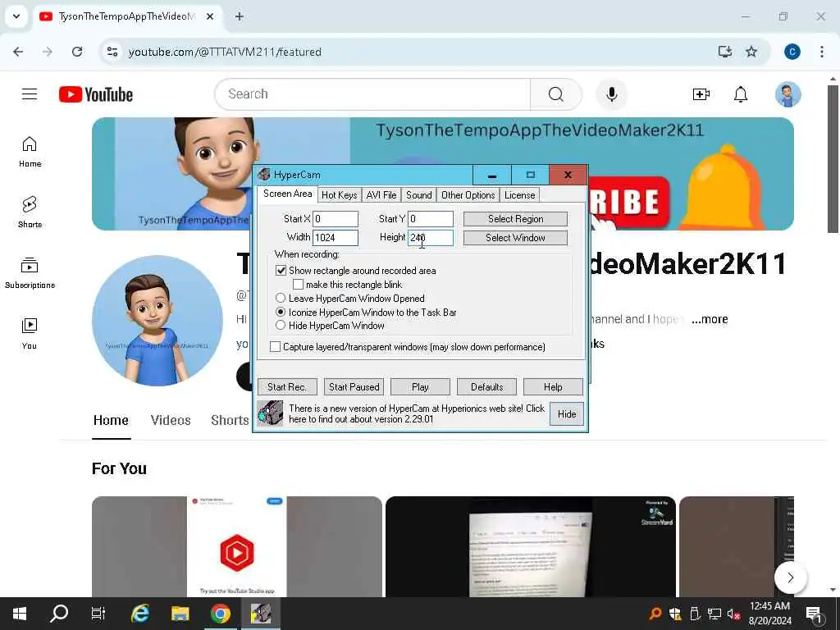Screen dimensions: 840x630
Task: Click the YouTube logo
Action: [x=96, y=94]
